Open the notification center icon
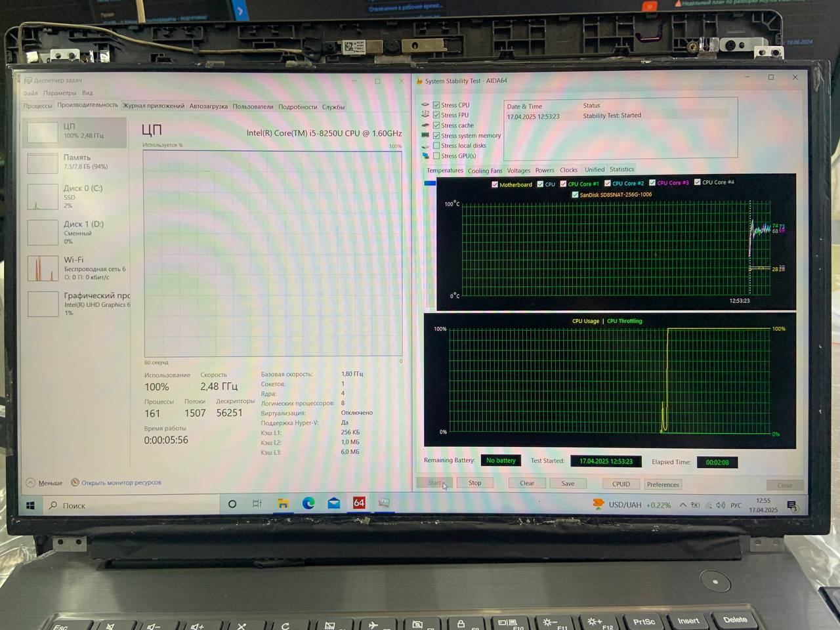This screenshot has height=630, width=840. pos(791,506)
